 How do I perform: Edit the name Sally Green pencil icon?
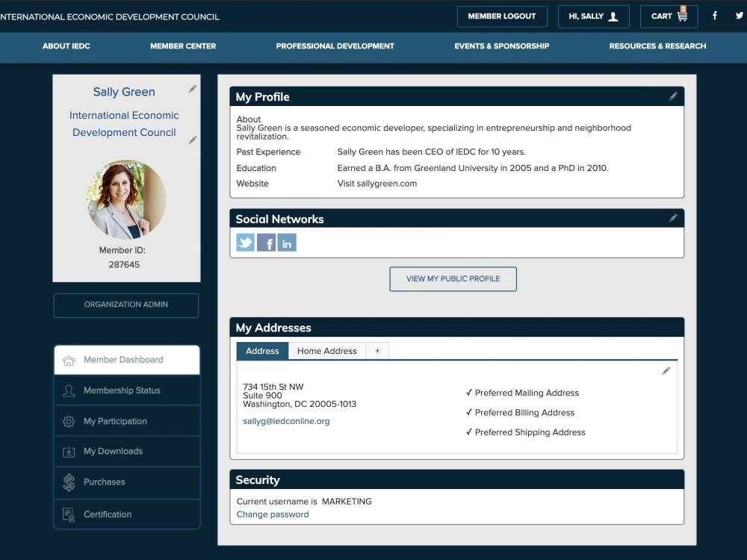tap(193, 89)
